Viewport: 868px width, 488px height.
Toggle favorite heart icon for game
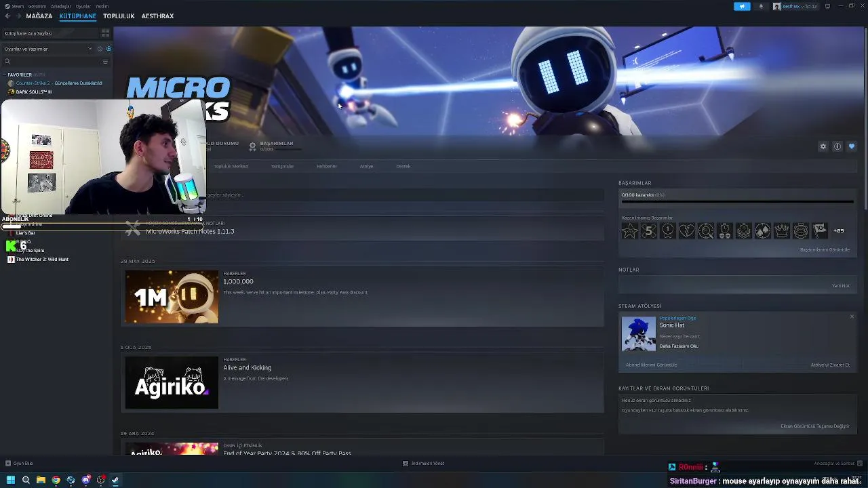(852, 146)
